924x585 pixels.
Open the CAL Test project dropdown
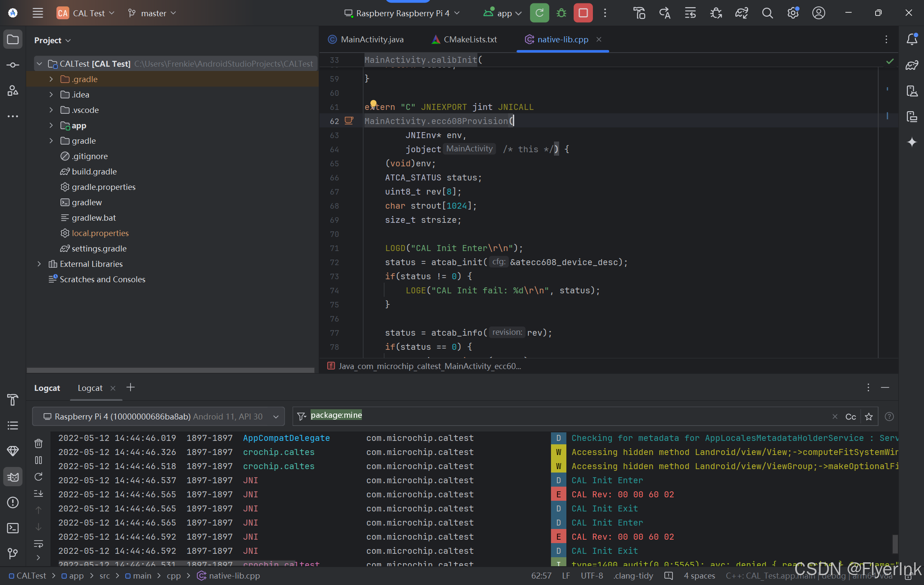point(86,13)
